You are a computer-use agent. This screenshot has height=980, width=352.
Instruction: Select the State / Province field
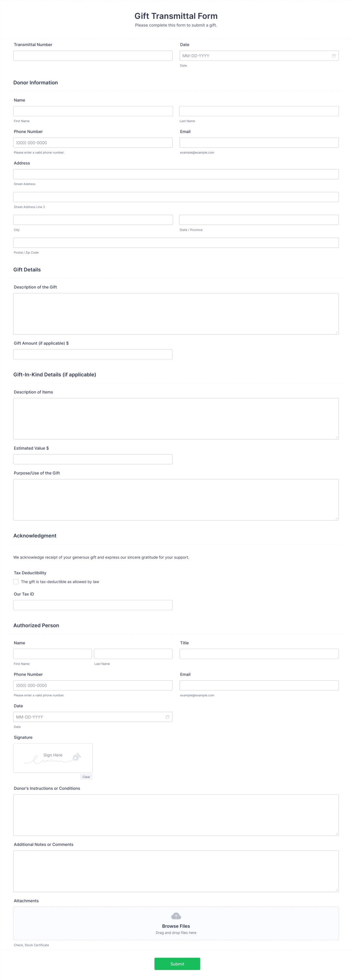[x=259, y=220]
